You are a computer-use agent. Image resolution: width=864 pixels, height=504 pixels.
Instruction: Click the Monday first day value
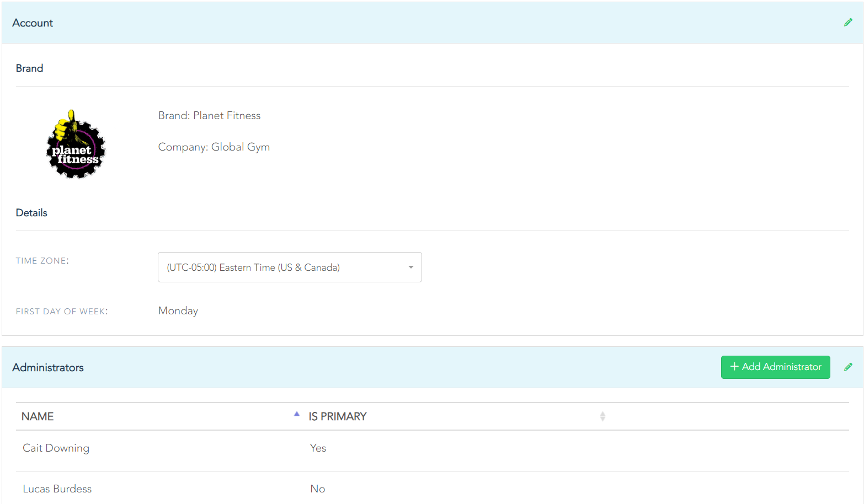click(x=178, y=311)
